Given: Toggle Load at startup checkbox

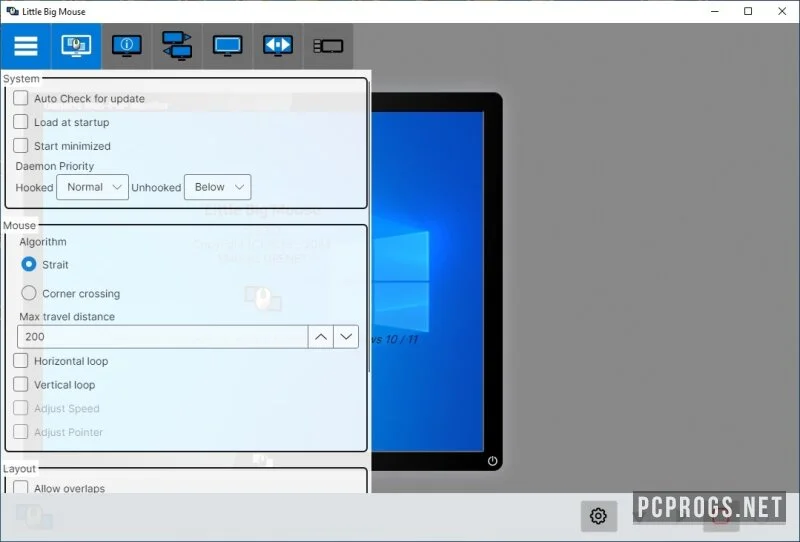Looking at the screenshot, I should (x=20, y=122).
